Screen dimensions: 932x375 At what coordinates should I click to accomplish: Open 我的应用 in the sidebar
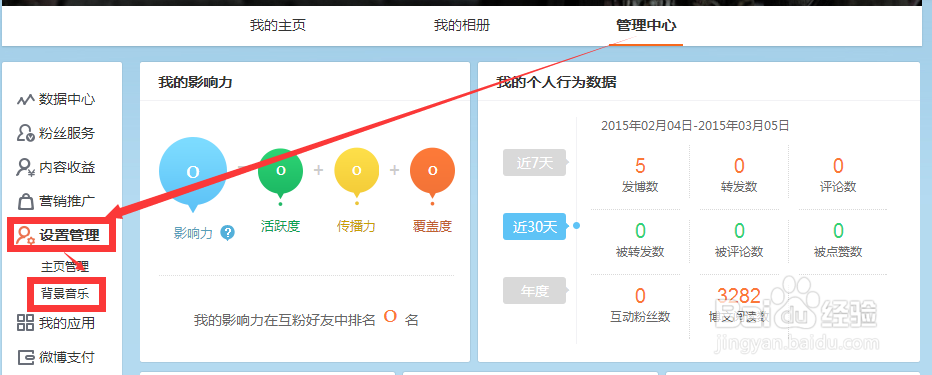67,323
